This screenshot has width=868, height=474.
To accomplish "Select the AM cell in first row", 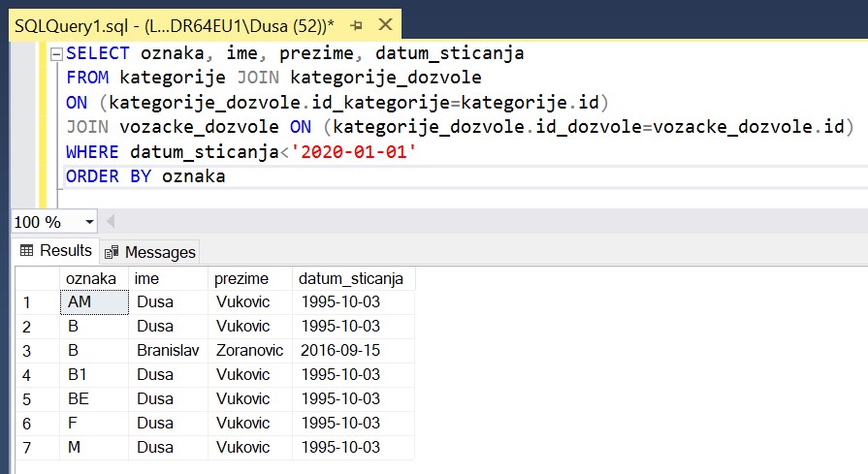I will (92, 302).
